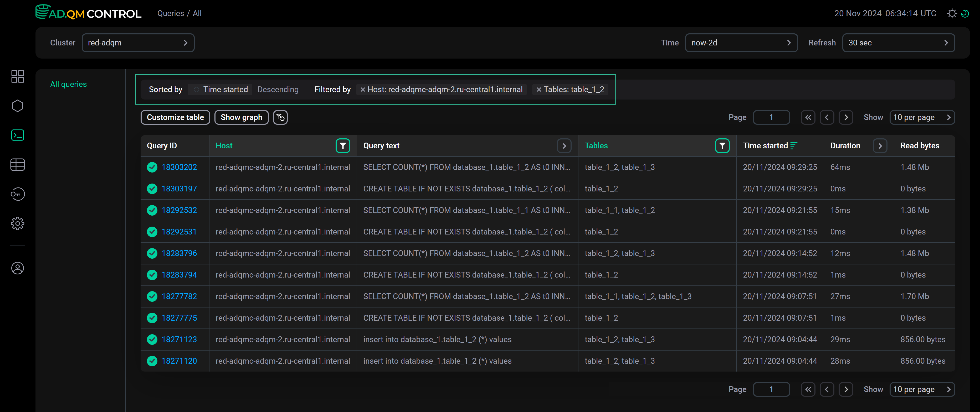Open the Show dropdown set to 10 per page
Viewport: 980px width, 412px height.
922,117
